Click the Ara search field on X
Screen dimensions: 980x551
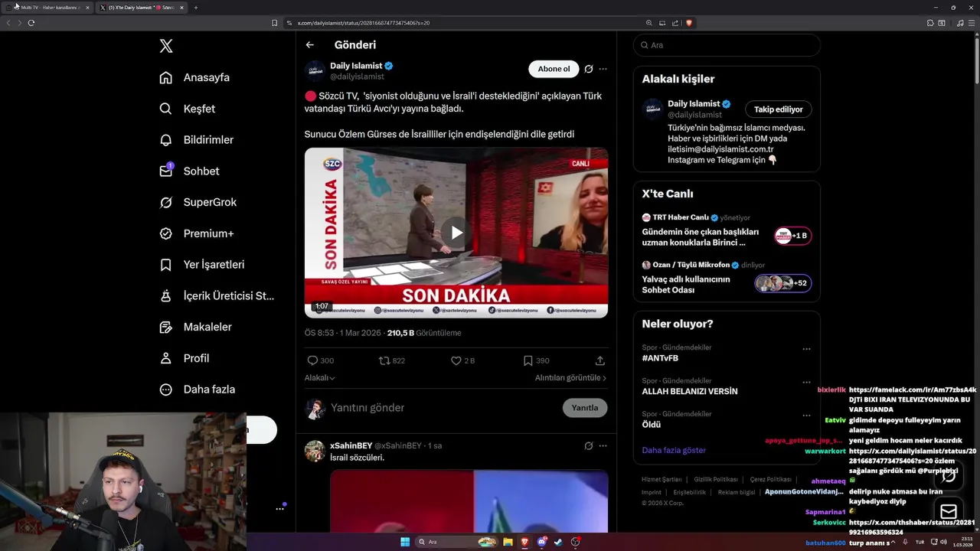(x=727, y=45)
